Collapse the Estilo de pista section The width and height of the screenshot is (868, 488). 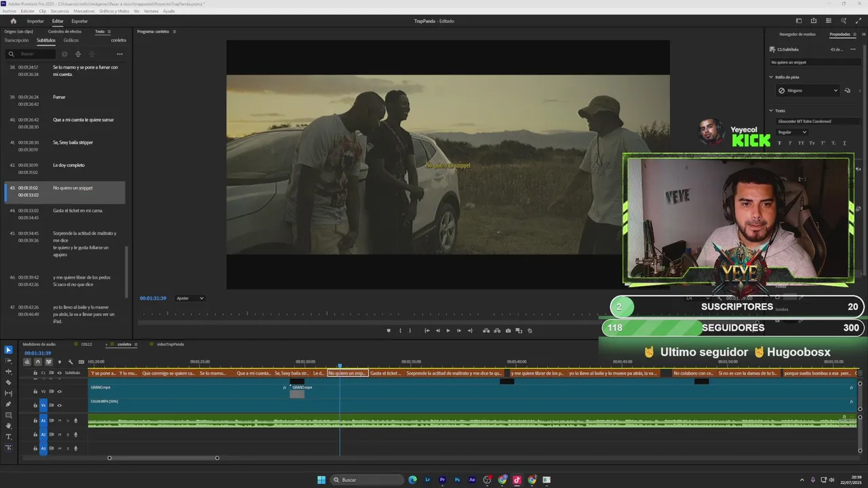point(771,77)
